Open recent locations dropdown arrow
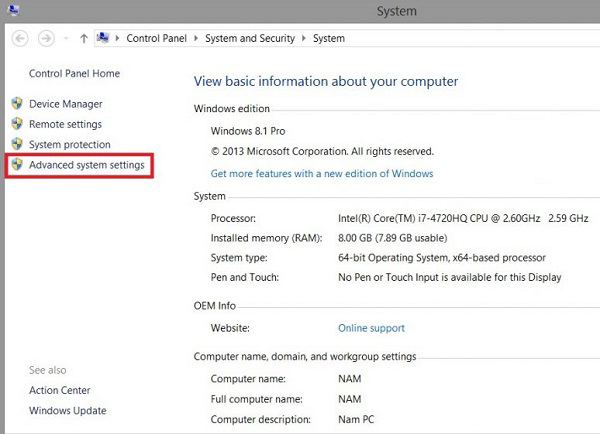 point(66,38)
